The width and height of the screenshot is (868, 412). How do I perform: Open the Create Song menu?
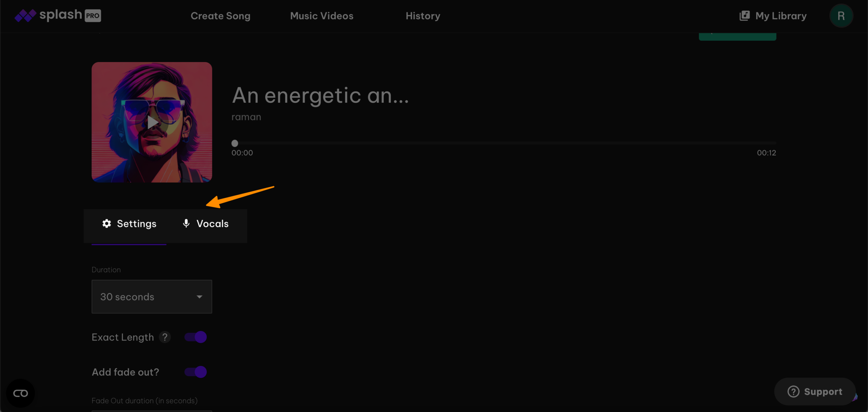(220, 16)
